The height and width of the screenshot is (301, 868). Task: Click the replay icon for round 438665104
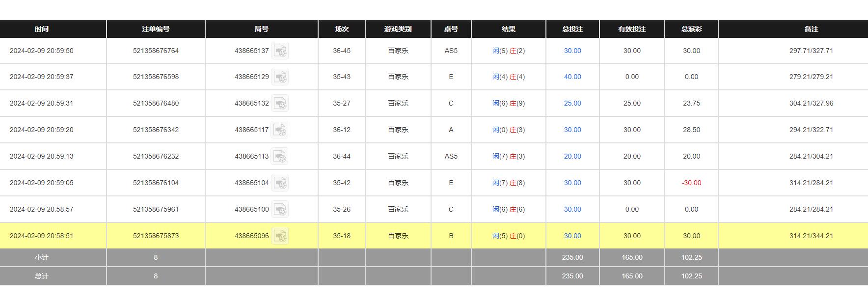point(280,183)
